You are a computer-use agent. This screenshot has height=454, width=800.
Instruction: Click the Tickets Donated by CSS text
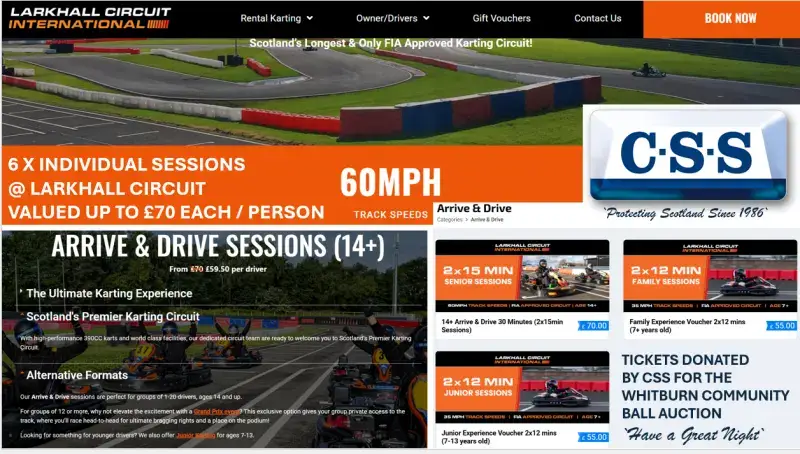[x=706, y=386]
